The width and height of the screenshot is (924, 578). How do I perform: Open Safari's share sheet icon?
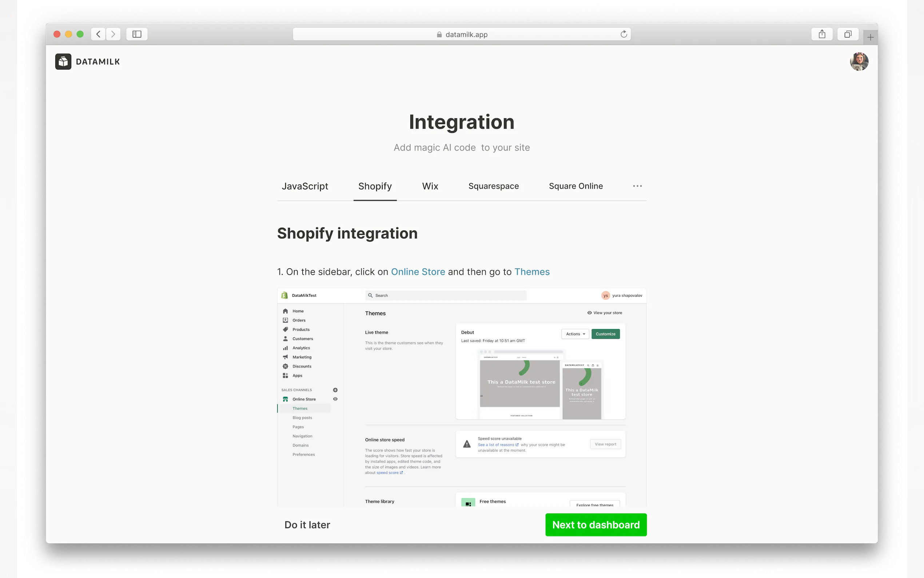pyautogui.click(x=822, y=35)
